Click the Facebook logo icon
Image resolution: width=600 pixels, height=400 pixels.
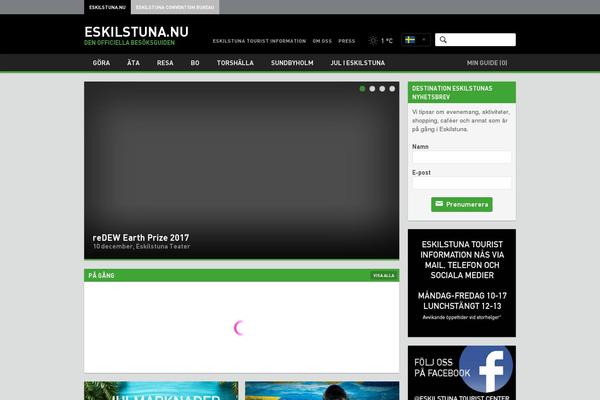pyautogui.click(x=486, y=368)
